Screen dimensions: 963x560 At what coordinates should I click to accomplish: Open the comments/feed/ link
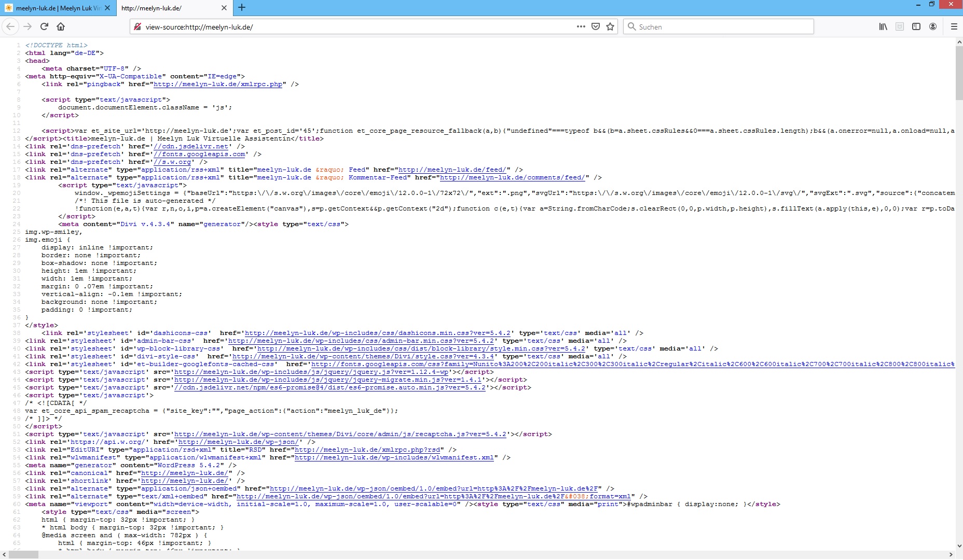pyautogui.click(x=513, y=177)
